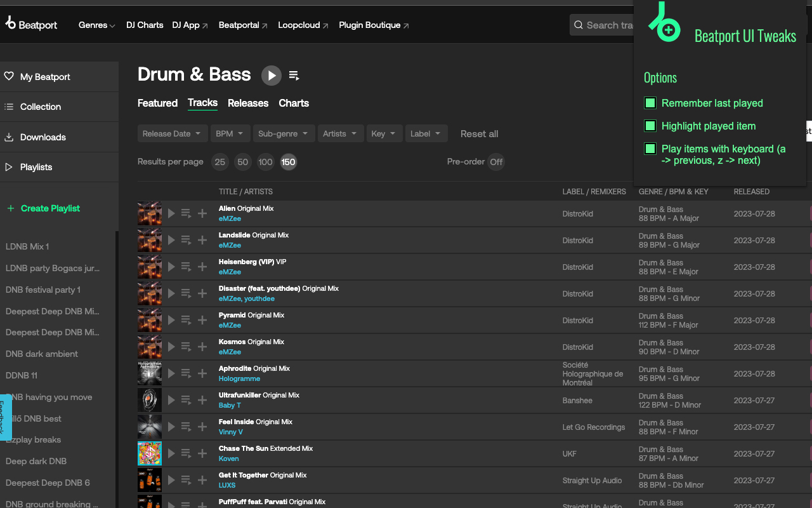Click the Beatport logo icon
Viewport: 812px width, 508px height.
tap(10, 24)
